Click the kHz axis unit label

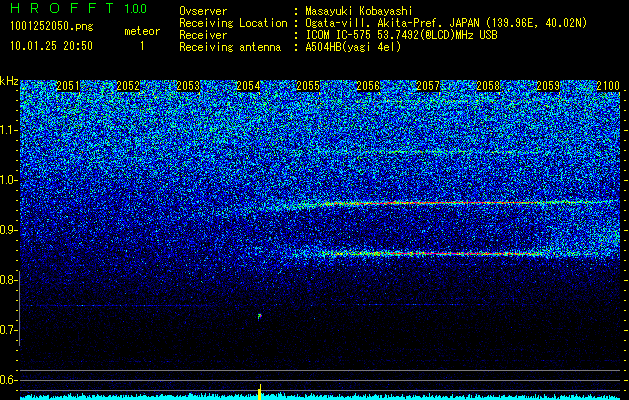point(9,81)
